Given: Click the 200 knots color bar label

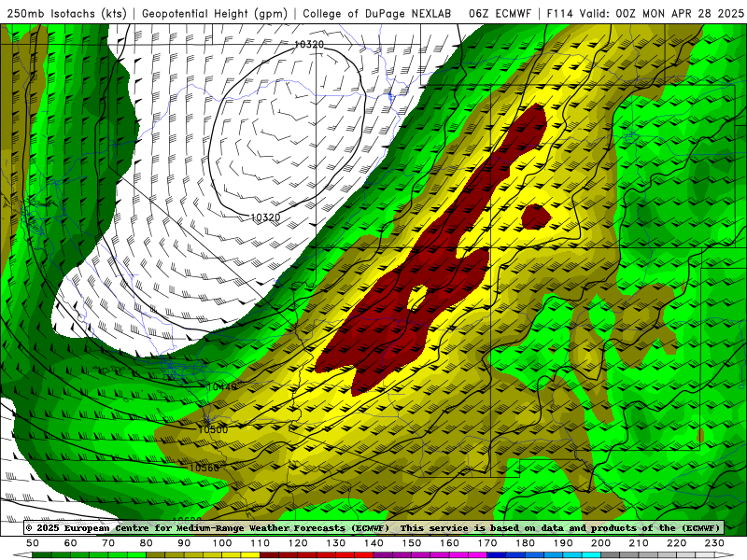Looking at the screenshot, I should [600, 543].
